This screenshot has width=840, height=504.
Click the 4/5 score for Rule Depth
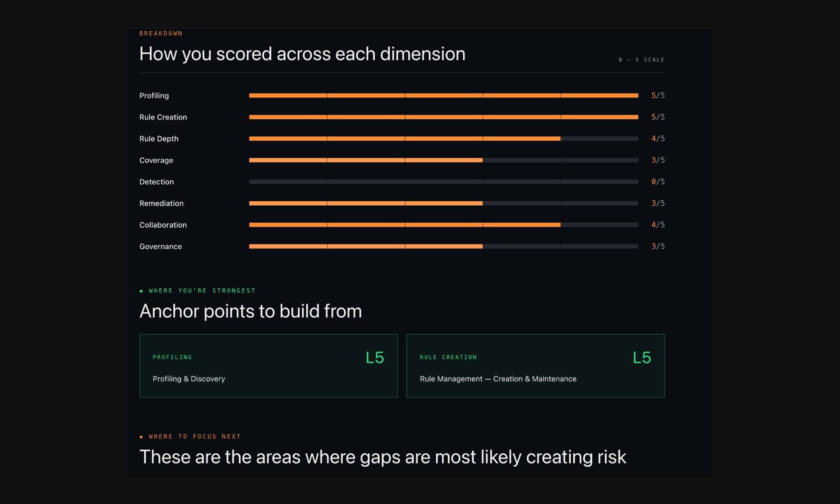658,139
